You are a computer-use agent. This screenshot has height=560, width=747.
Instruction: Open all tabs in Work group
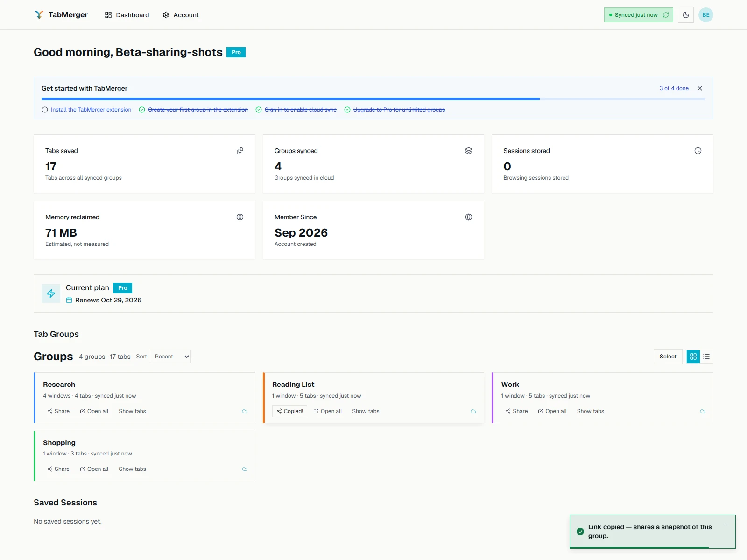coord(552,411)
